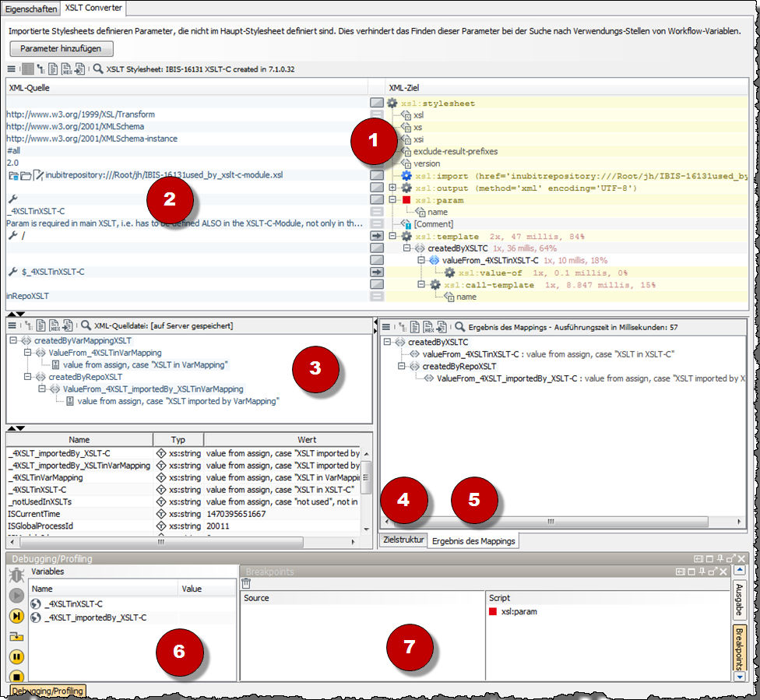Collapse createdByRepoXSLT node in mapping result tree
The image size is (760, 700).
point(402,367)
